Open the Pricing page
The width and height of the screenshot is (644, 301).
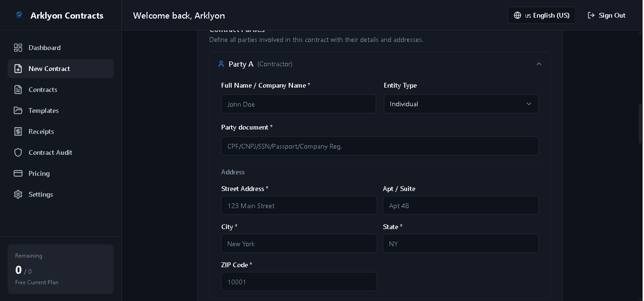60,173
